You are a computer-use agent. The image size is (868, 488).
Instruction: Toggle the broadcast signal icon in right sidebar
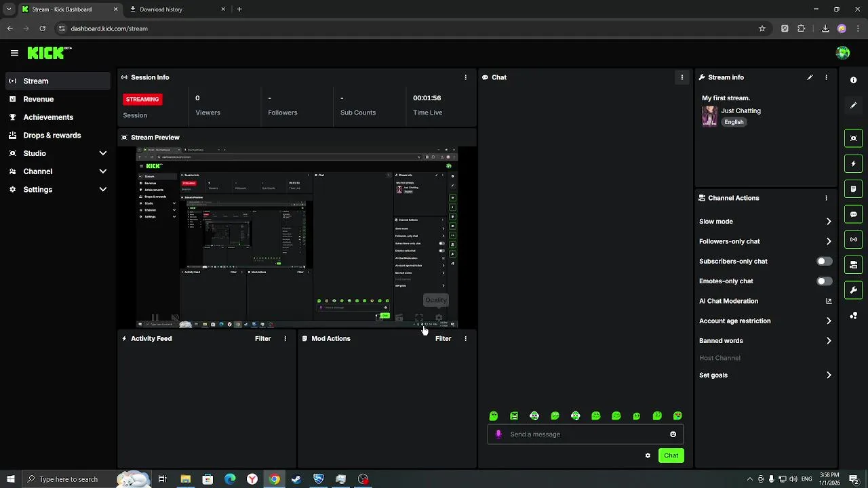854,239
